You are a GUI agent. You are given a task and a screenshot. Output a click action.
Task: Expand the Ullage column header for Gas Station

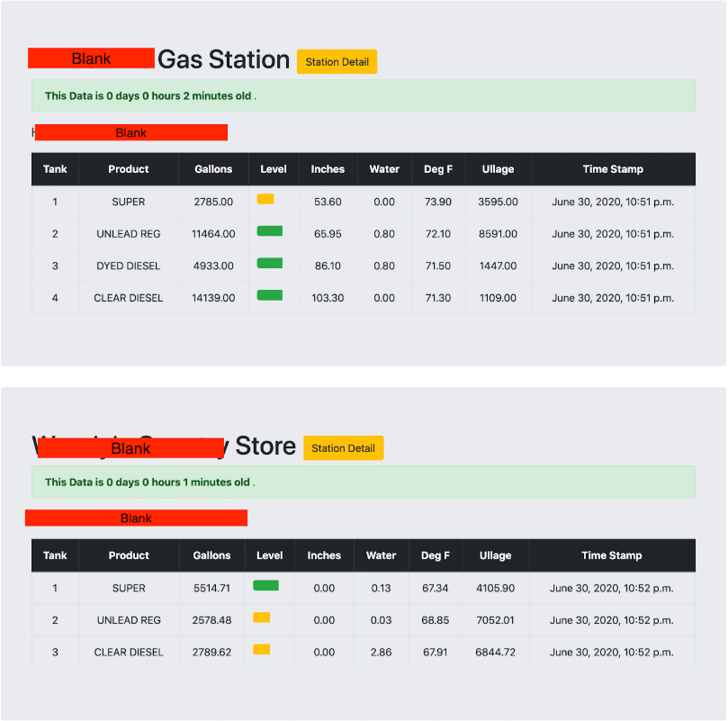click(x=498, y=168)
